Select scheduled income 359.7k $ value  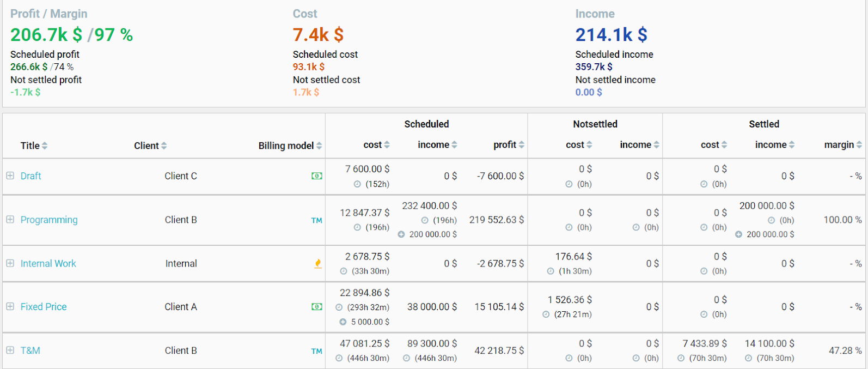pos(594,67)
